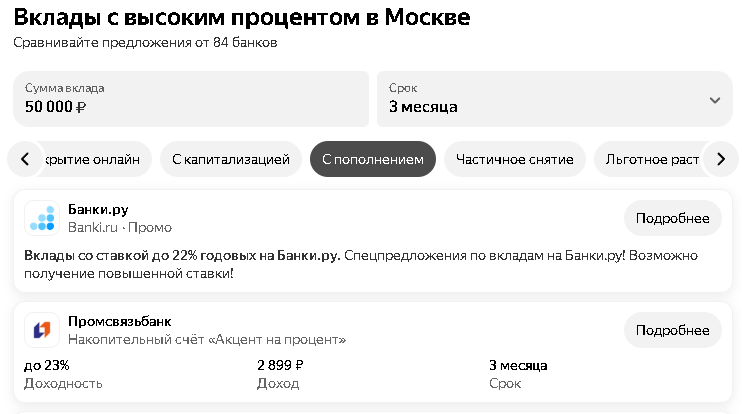Click the «до 23%» Доходность value
Screen dimensions: 742x414
point(46,365)
